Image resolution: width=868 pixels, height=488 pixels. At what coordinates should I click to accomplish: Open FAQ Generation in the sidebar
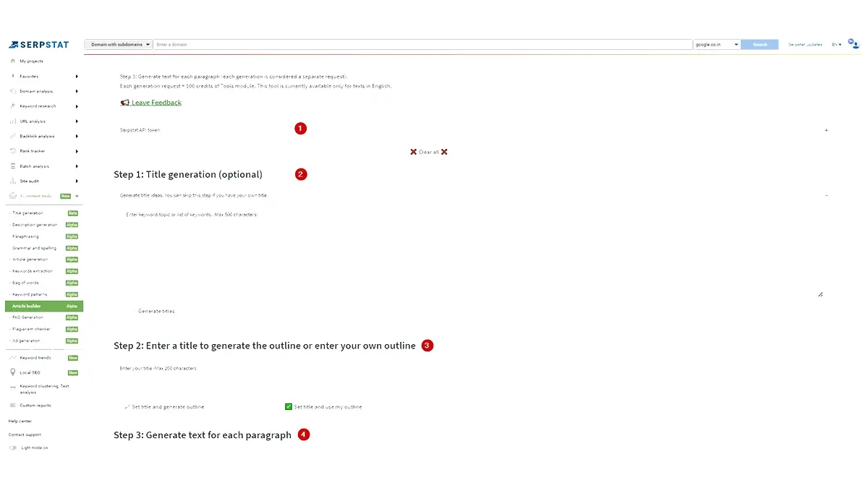28,317
